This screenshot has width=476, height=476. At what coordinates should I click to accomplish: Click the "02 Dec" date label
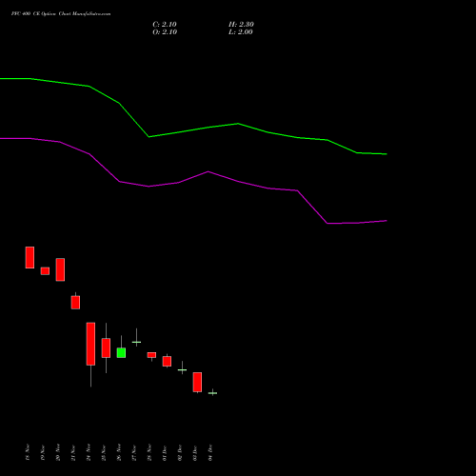[180, 452]
